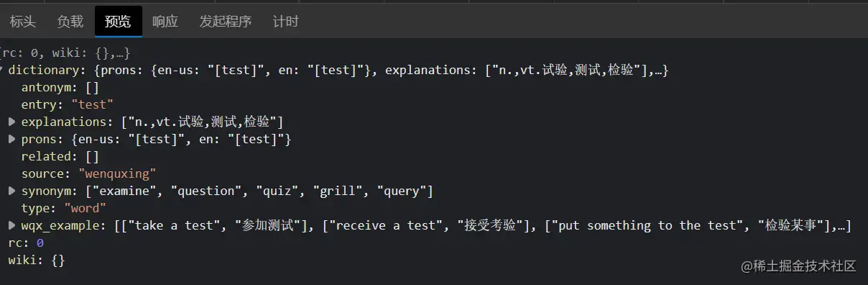Show the 计时 tab
This screenshot has width=868, height=285.
click(285, 22)
